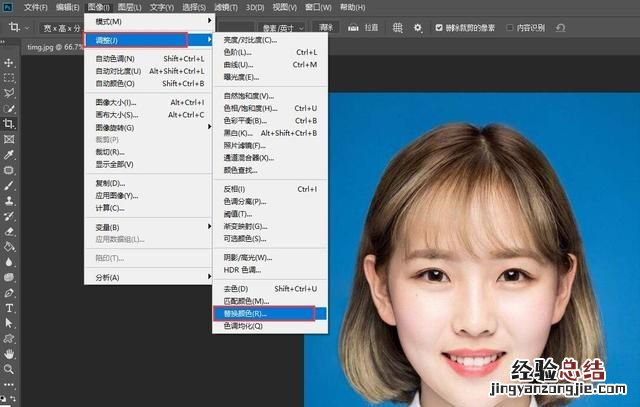Image resolution: width=640 pixels, height=407 pixels.
Task: Select the Horizontal Type tool
Action: click(9, 308)
